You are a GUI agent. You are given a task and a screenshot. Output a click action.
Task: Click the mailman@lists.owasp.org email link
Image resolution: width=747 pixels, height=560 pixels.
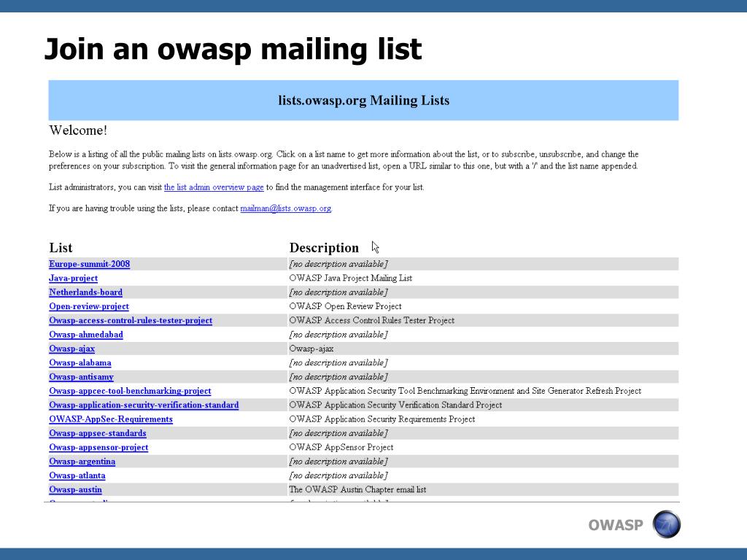(286, 209)
